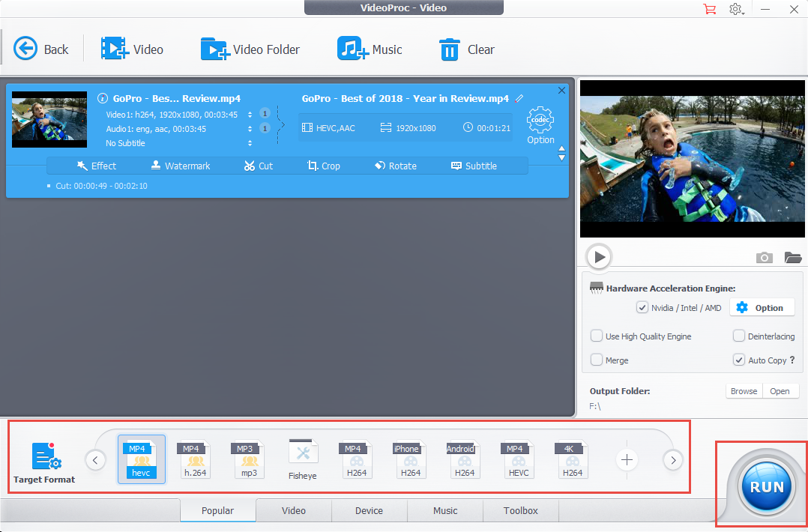Click the Back arrow icon

pyautogui.click(x=25, y=49)
